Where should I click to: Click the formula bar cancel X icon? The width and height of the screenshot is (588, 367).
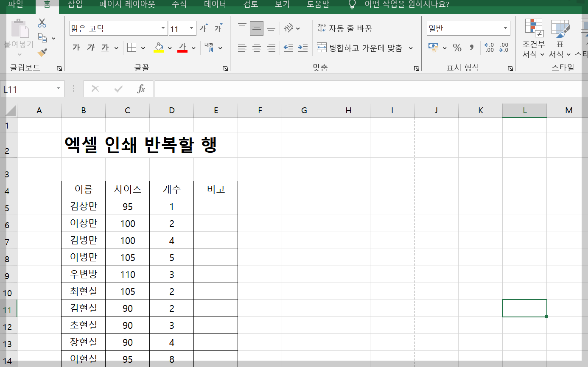pyautogui.click(x=95, y=89)
